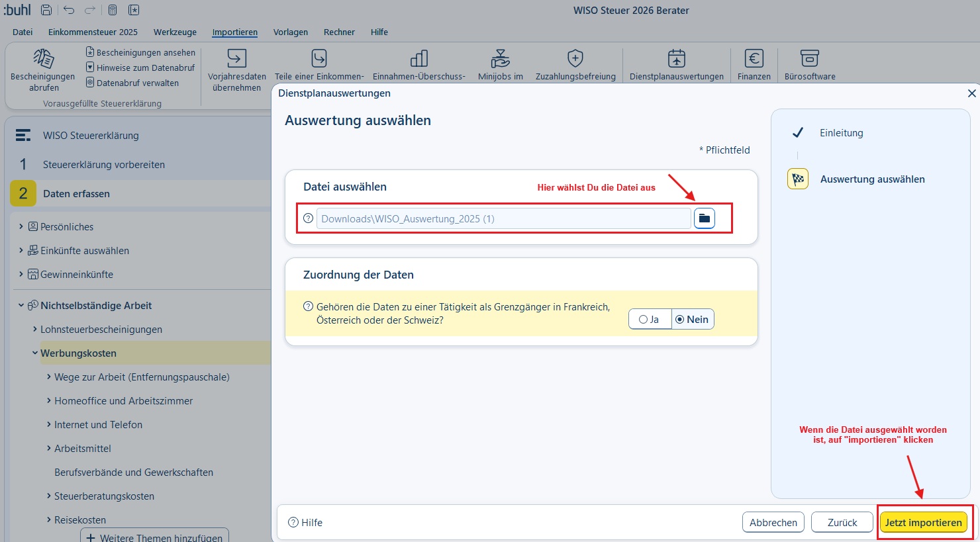Click the redo arrow icon

90,10
